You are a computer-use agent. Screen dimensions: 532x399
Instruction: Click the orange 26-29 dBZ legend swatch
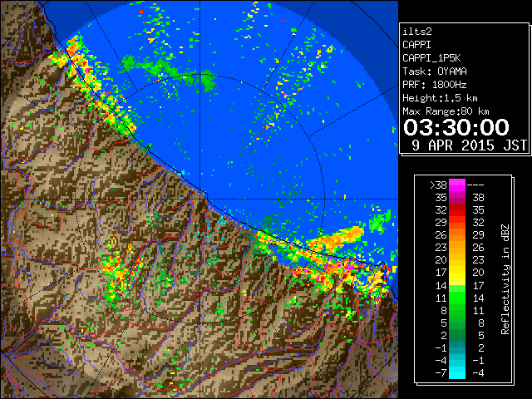pyautogui.click(x=457, y=234)
